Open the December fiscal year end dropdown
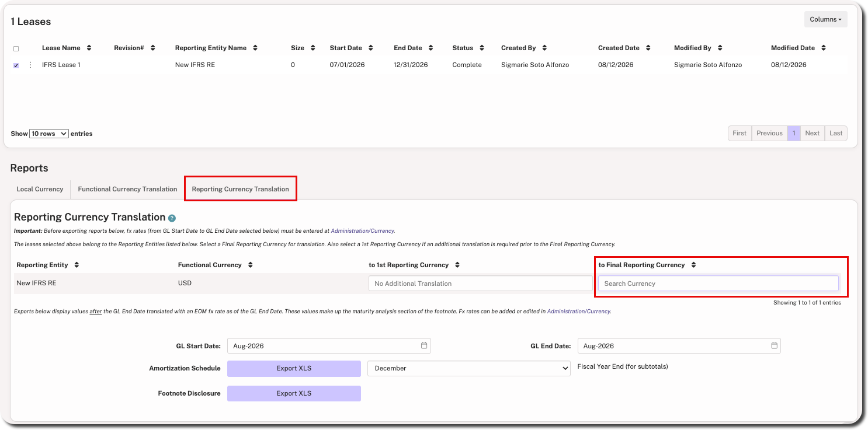Image resolution: width=868 pixels, height=430 pixels. tap(469, 368)
